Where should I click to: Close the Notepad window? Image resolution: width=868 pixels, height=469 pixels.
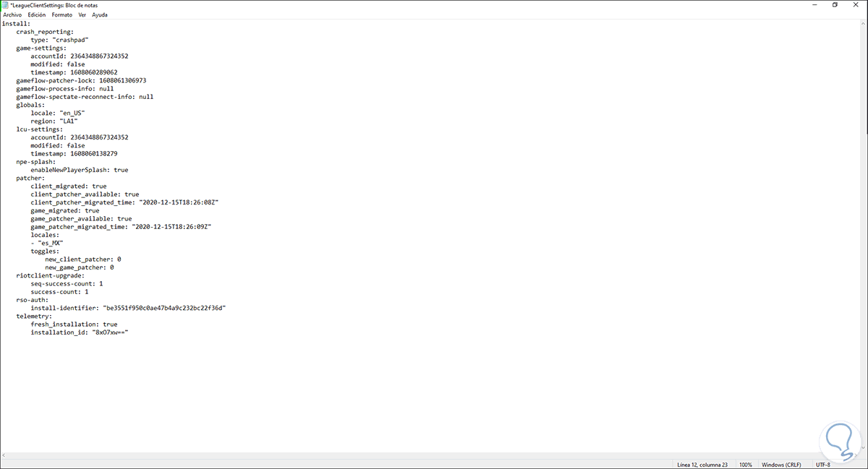[856, 5]
